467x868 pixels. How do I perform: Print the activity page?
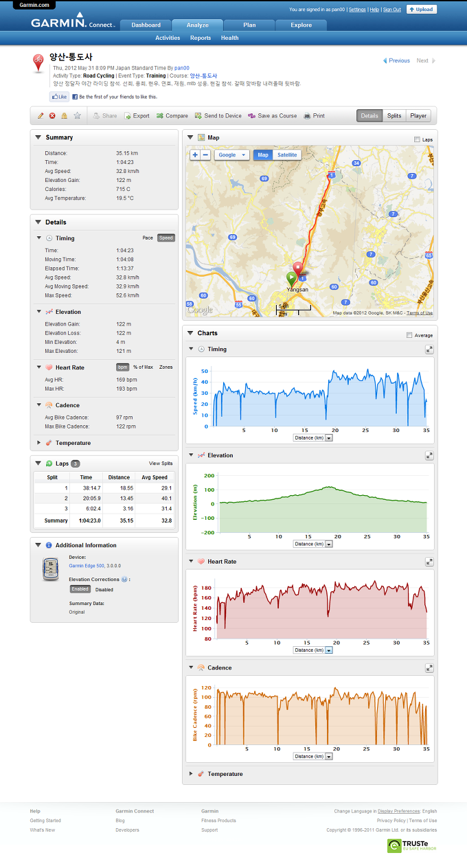(x=315, y=115)
